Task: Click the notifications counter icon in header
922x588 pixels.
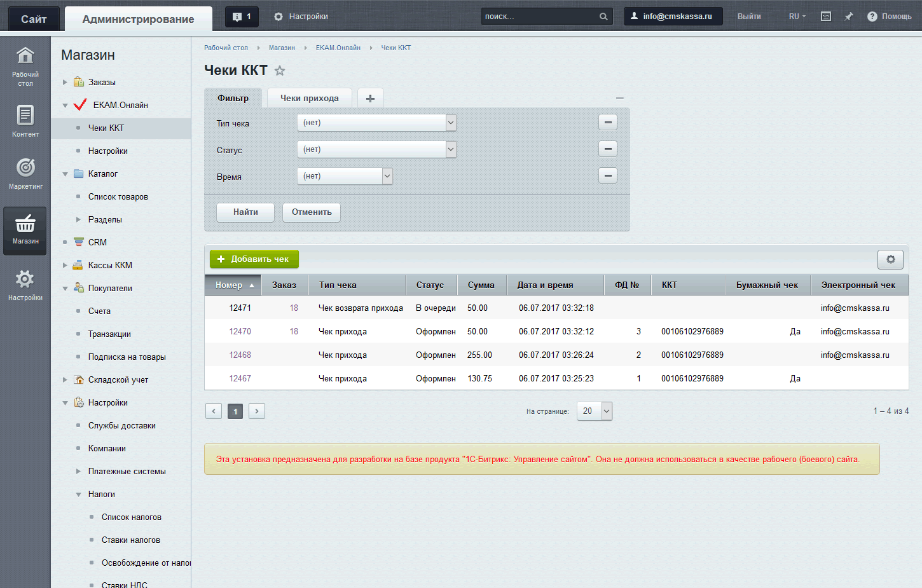Action: pyautogui.click(x=242, y=17)
